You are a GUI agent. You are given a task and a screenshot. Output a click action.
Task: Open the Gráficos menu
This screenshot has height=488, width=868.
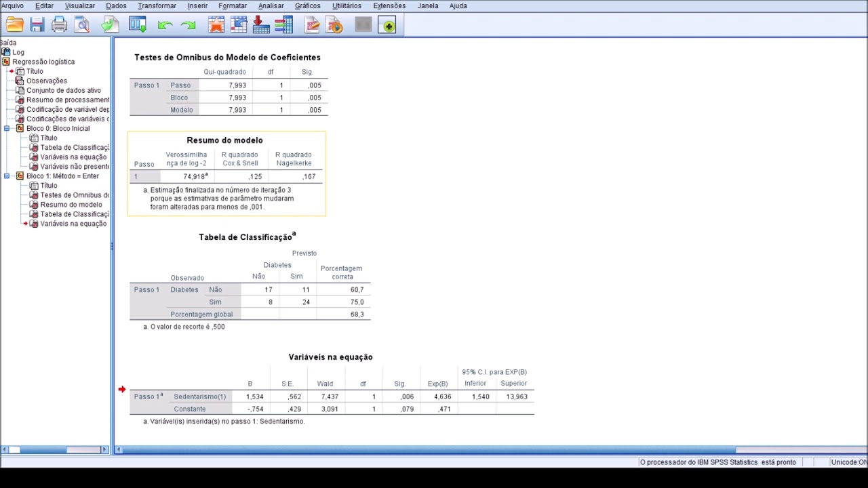(307, 5)
